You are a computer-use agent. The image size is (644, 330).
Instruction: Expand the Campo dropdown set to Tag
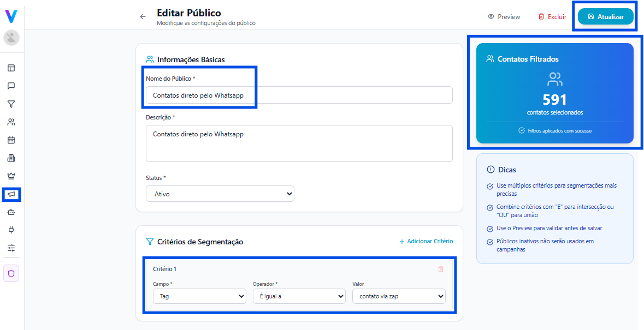pos(199,296)
